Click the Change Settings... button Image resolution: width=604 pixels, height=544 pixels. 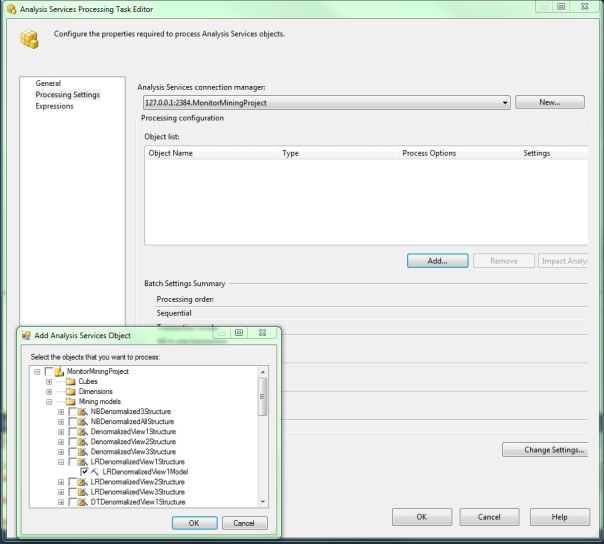coord(545,450)
